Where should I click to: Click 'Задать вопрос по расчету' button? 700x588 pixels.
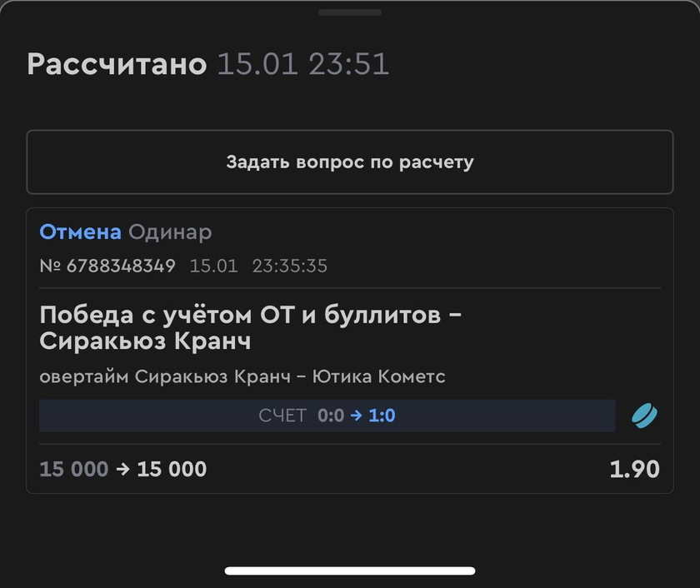(349, 162)
